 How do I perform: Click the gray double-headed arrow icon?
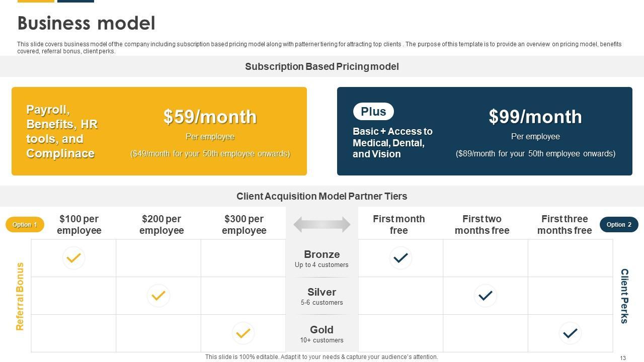(x=322, y=225)
